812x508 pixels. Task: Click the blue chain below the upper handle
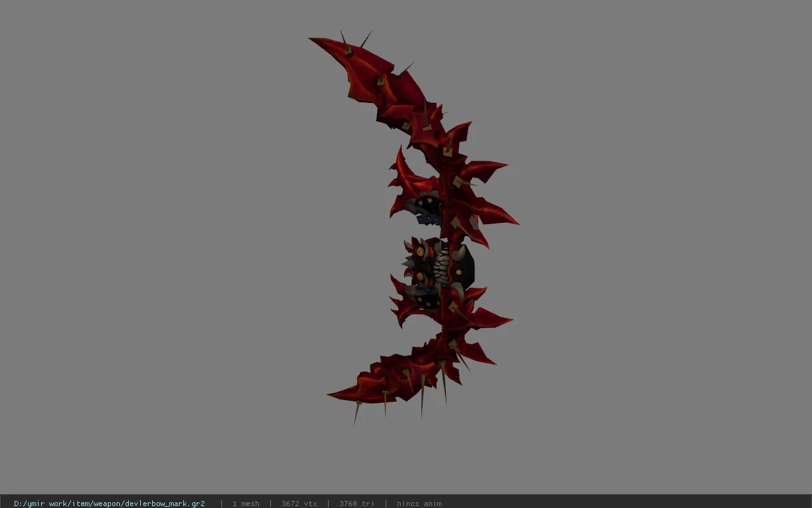pyautogui.click(x=429, y=220)
